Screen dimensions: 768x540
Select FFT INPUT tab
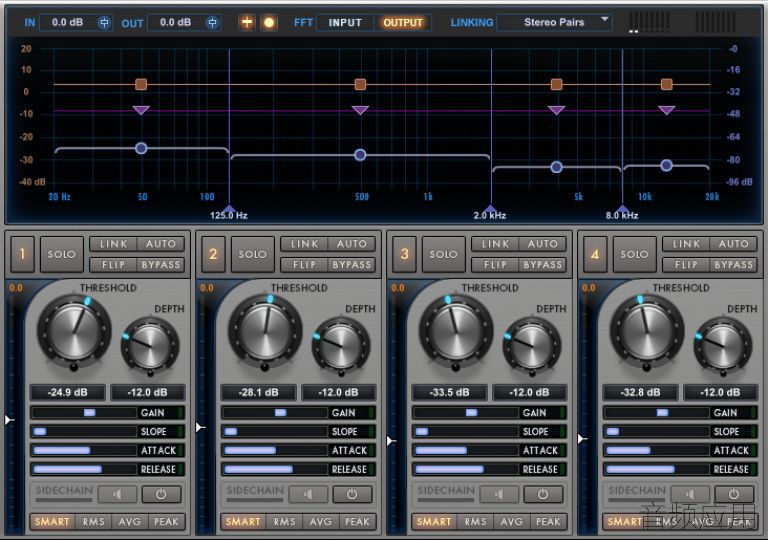(x=345, y=23)
